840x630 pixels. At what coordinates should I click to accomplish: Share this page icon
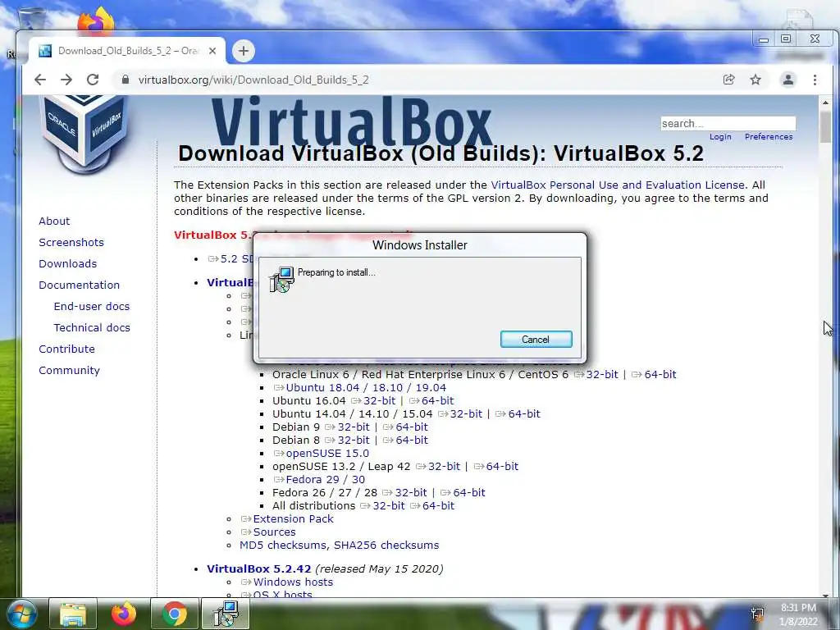(x=728, y=80)
